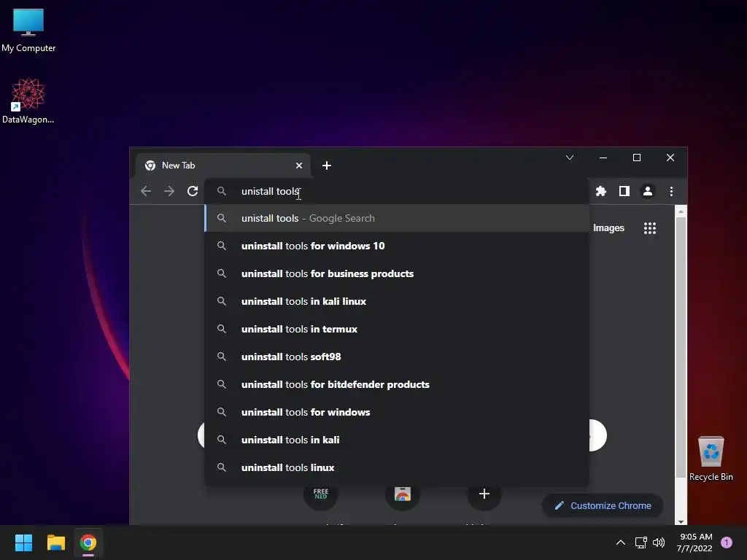
Task: Select suggestion 'uninstall tools soft98'
Action: coord(396,357)
